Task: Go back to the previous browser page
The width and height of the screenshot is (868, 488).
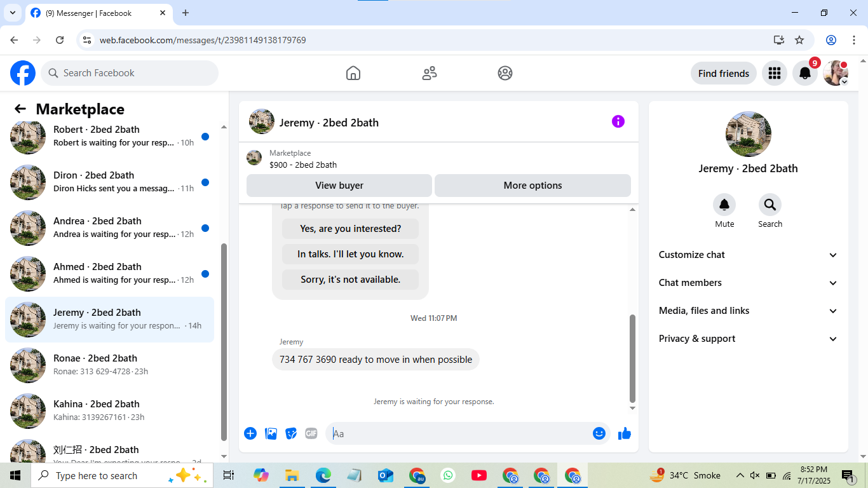Action: click(14, 40)
